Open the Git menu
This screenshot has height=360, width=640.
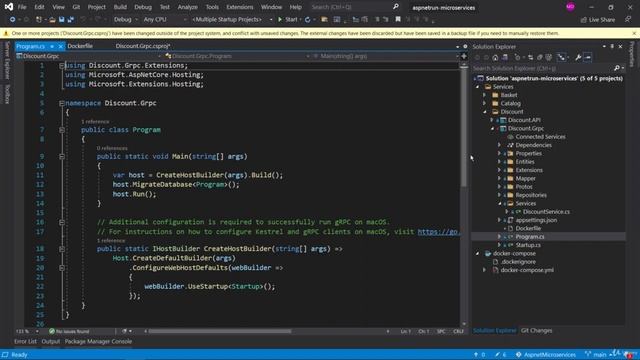(76, 7)
